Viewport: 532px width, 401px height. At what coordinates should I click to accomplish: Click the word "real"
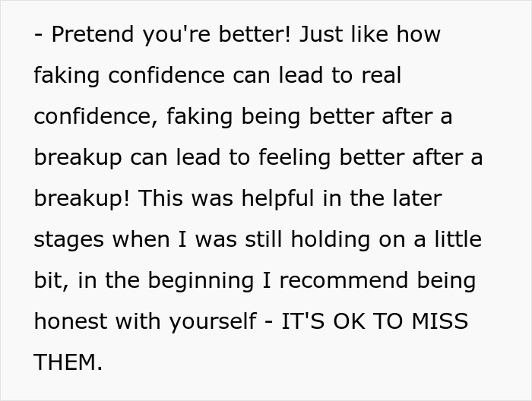tap(378, 76)
